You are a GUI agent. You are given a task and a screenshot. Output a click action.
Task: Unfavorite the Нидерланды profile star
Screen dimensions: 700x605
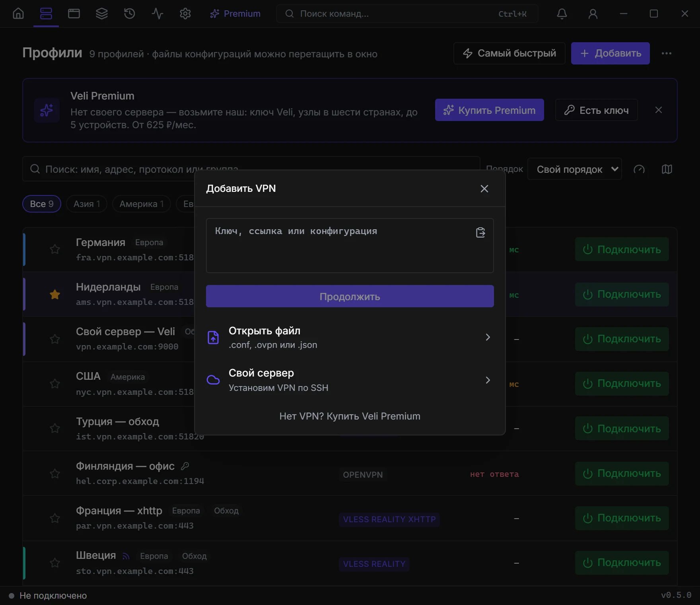coord(55,295)
